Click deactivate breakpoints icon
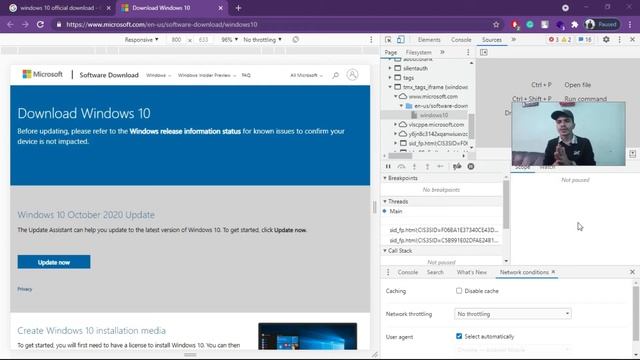 tap(457, 167)
